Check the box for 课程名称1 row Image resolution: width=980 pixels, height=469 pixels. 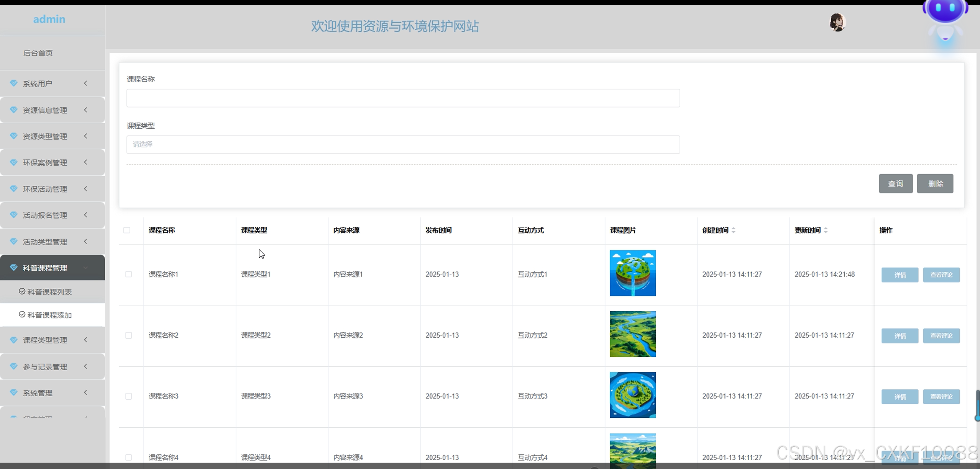point(128,274)
